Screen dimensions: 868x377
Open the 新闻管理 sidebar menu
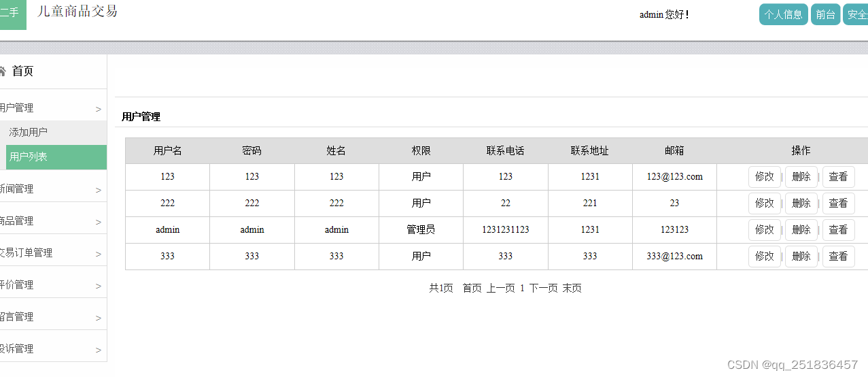click(53, 189)
